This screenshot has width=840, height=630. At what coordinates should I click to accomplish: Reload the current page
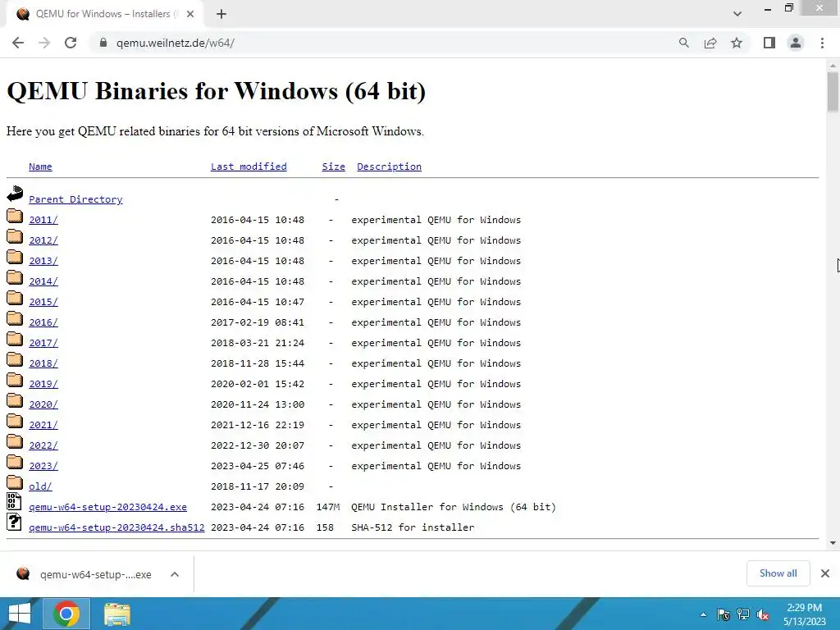(x=71, y=43)
